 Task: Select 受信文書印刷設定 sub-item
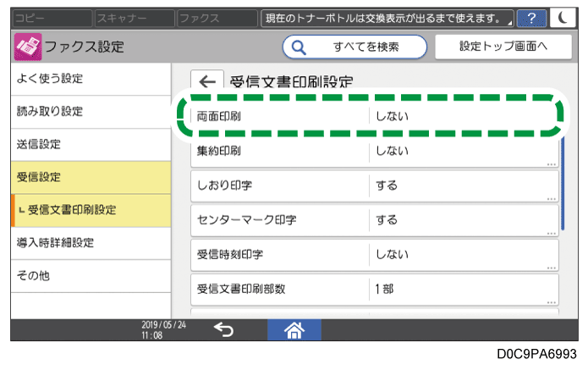coord(91,210)
